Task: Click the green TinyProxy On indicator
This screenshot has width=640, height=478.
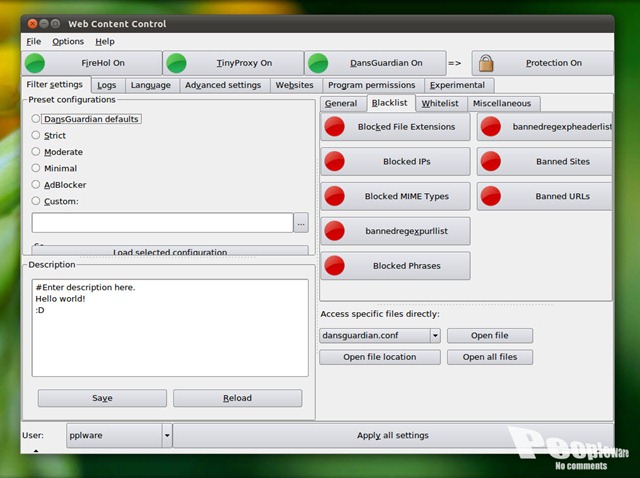Action: (177, 63)
